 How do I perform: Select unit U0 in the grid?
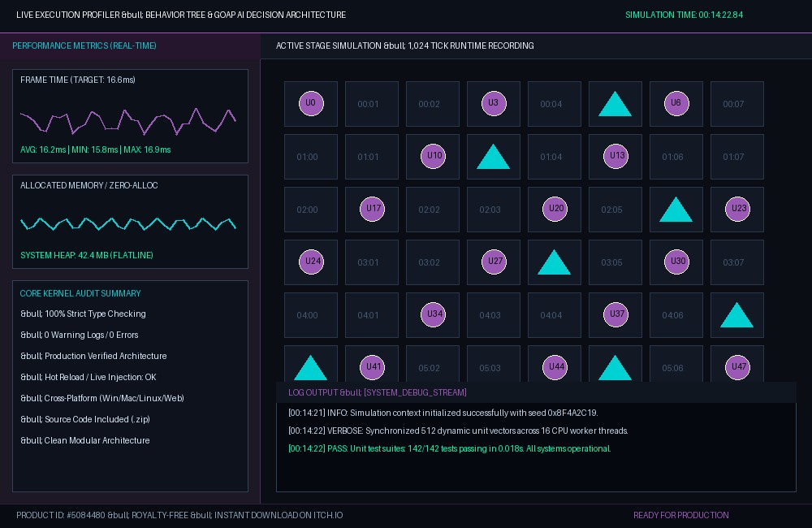tap(311, 103)
